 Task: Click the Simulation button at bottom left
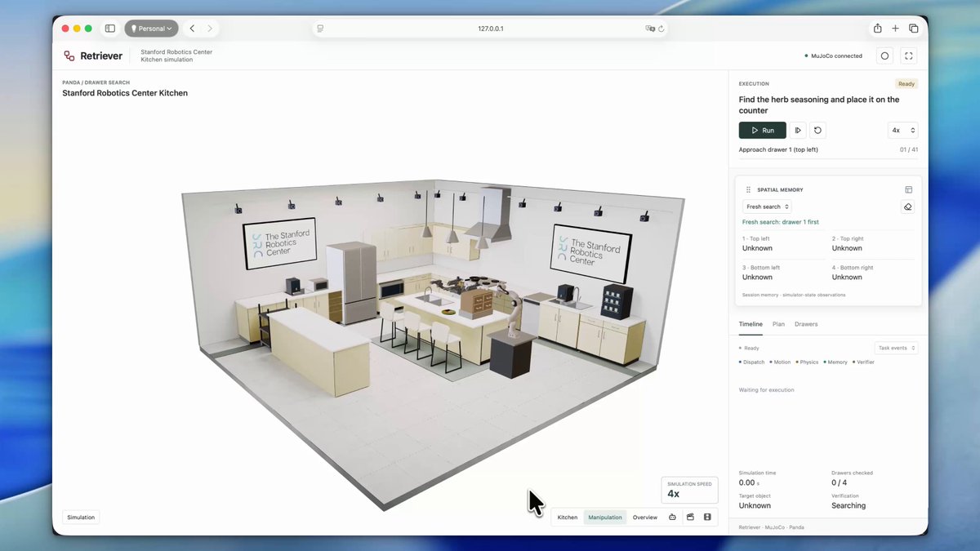click(81, 518)
